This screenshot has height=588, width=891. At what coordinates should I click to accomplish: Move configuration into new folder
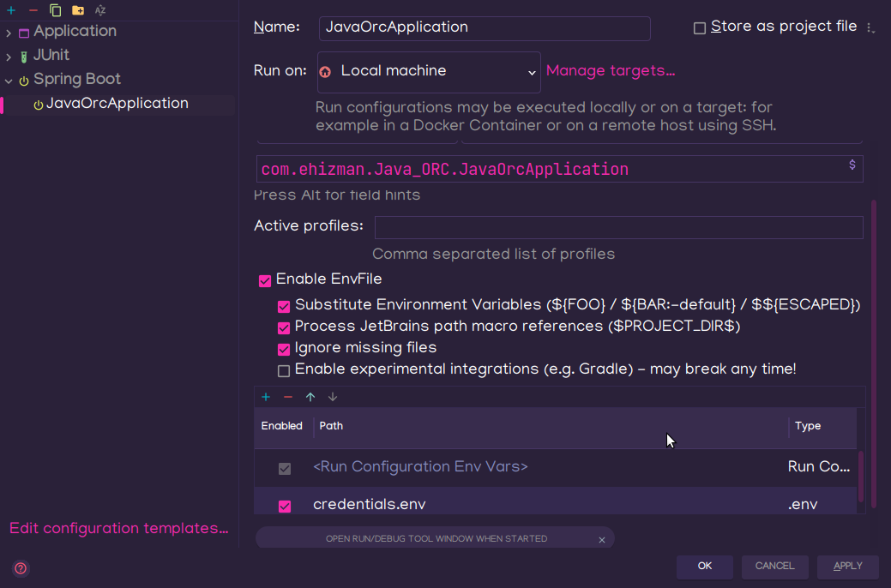point(78,10)
